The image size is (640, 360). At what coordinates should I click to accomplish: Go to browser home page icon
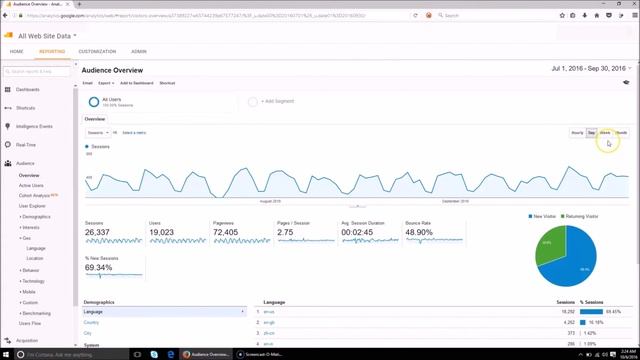[x=596, y=16]
